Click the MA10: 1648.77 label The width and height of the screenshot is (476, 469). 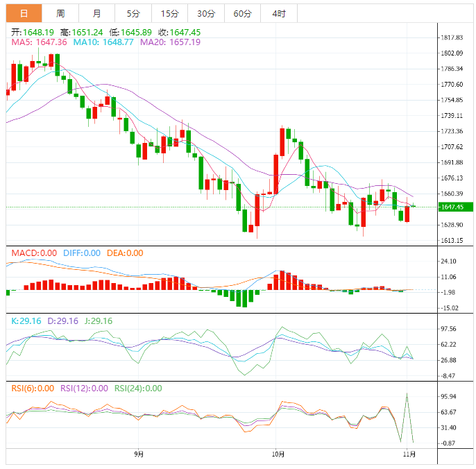coord(103,42)
